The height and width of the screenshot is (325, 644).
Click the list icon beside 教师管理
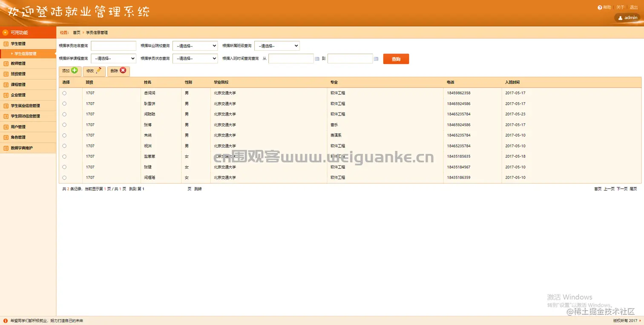tap(6, 63)
